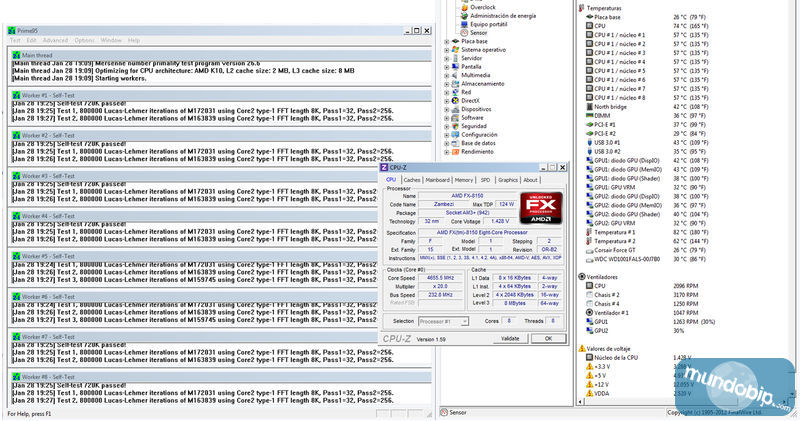Open the About tab in CPU-Z

pyautogui.click(x=531, y=180)
